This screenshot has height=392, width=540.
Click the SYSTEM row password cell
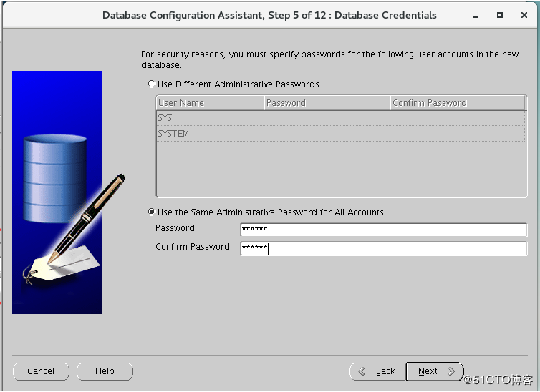[327, 134]
